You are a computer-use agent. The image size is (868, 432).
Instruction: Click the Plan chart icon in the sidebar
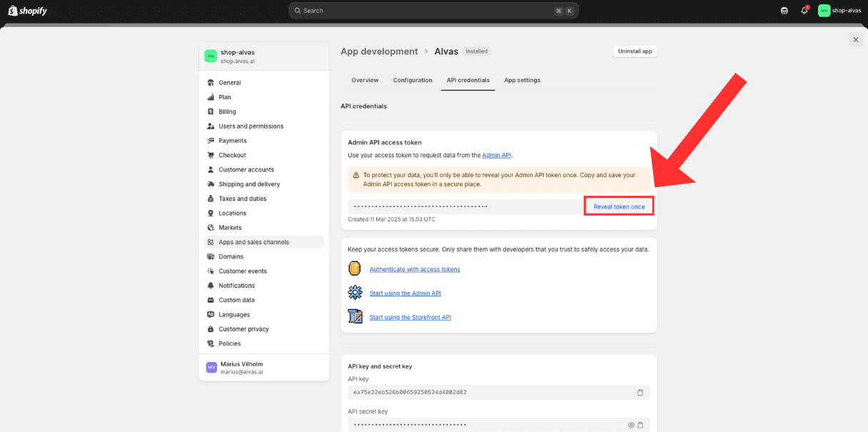211,97
